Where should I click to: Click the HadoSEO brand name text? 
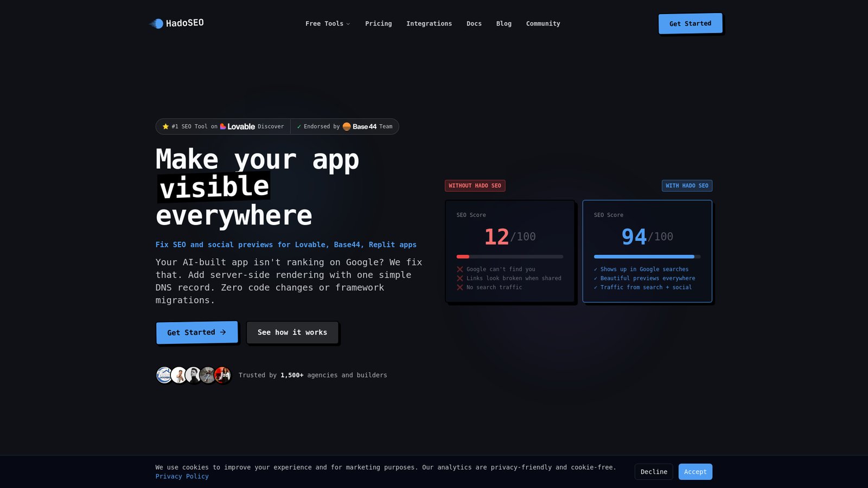pos(185,23)
